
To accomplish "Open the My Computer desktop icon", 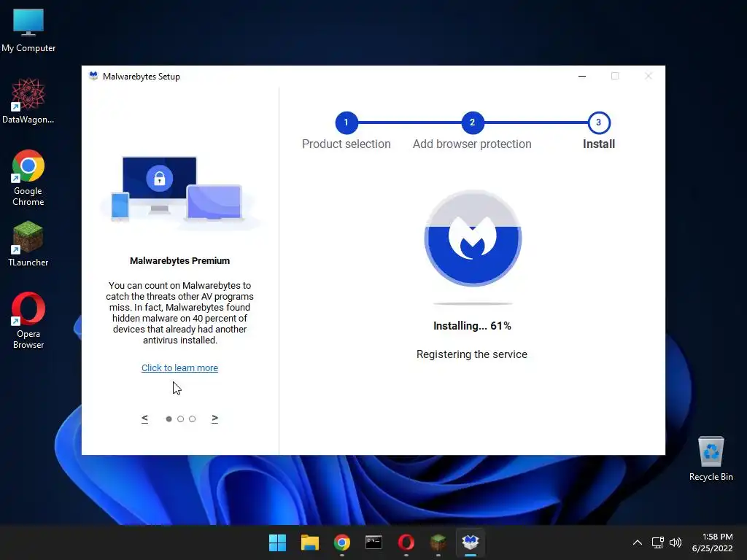I will tap(28, 30).
